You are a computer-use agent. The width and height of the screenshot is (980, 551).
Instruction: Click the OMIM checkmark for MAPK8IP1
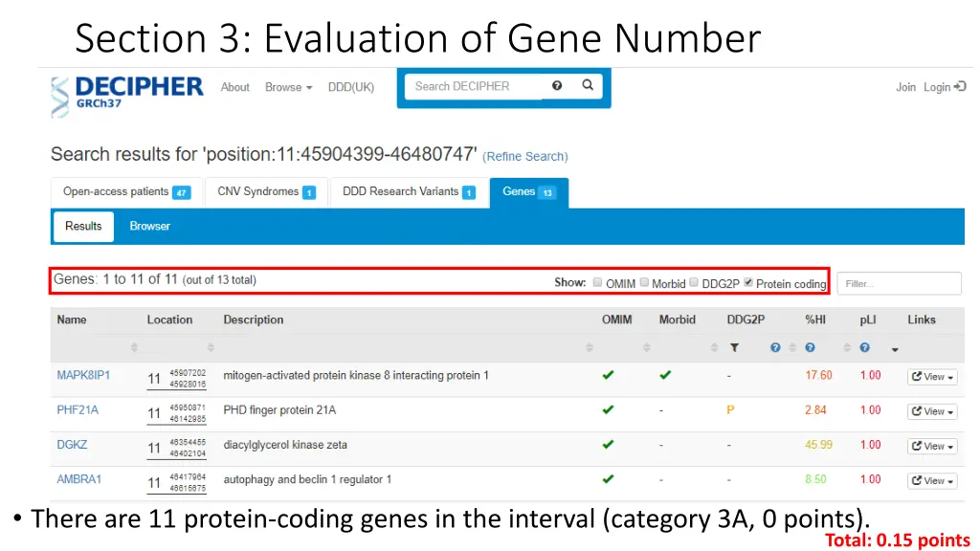pos(608,375)
